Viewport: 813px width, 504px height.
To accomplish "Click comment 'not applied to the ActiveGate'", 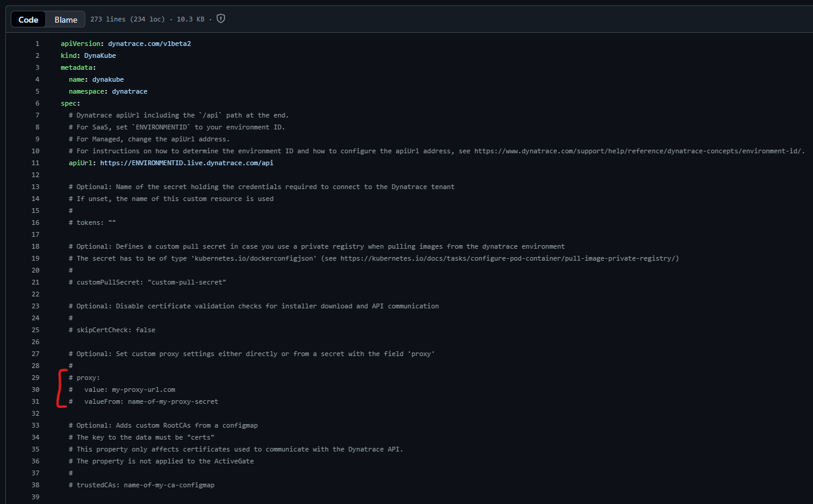I will [161, 461].
